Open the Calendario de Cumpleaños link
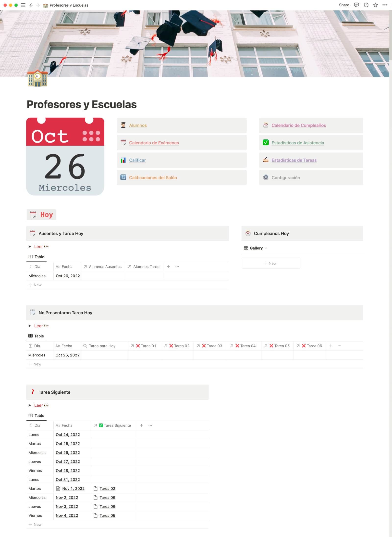 pyautogui.click(x=299, y=125)
